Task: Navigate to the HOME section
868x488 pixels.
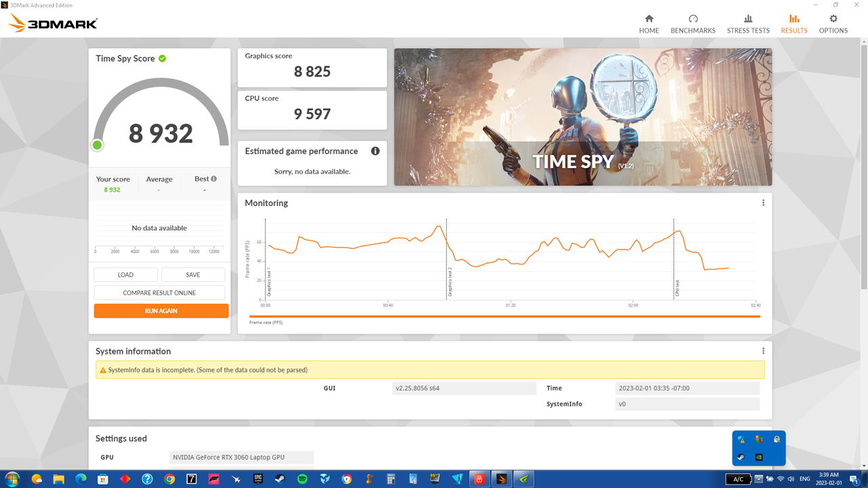Action: (649, 22)
